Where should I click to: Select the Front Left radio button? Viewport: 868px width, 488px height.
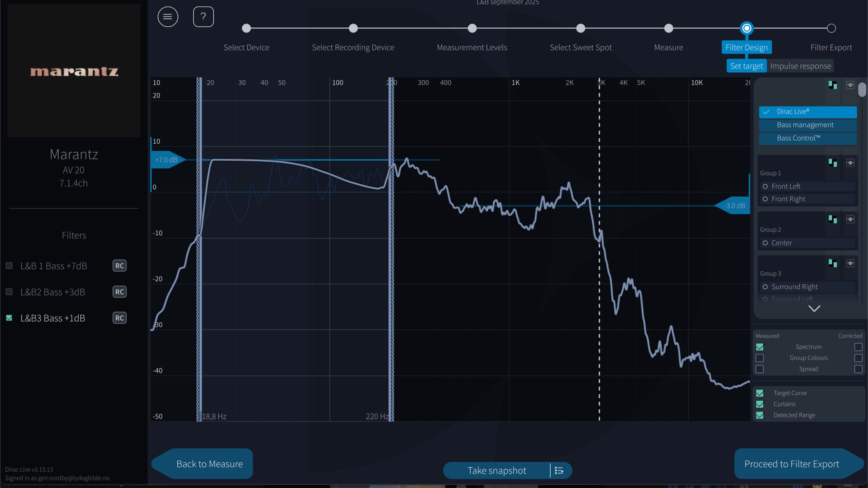pos(765,186)
